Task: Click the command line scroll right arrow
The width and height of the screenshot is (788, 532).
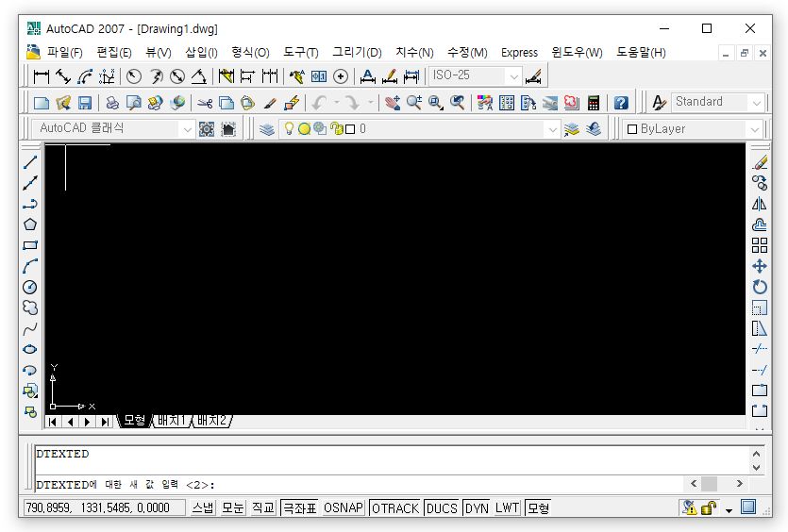Action: click(739, 484)
